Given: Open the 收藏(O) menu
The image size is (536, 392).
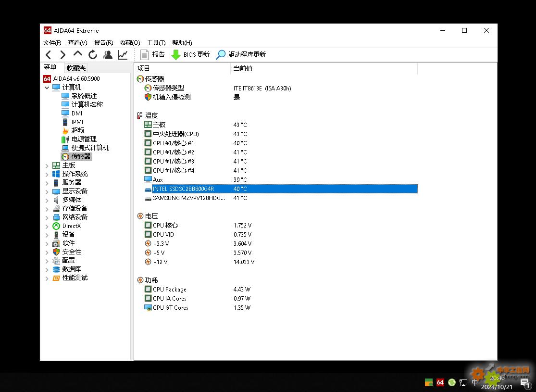Looking at the screenshot, I should click(130, 42).
